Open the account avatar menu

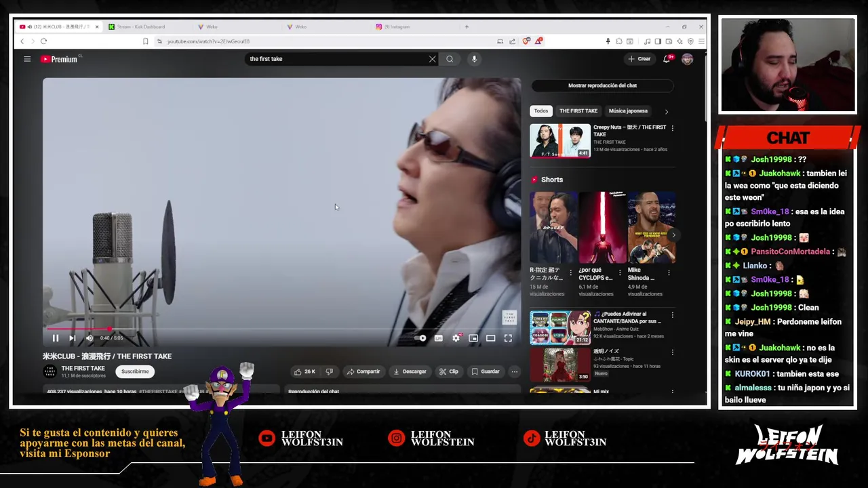point(687,59)
